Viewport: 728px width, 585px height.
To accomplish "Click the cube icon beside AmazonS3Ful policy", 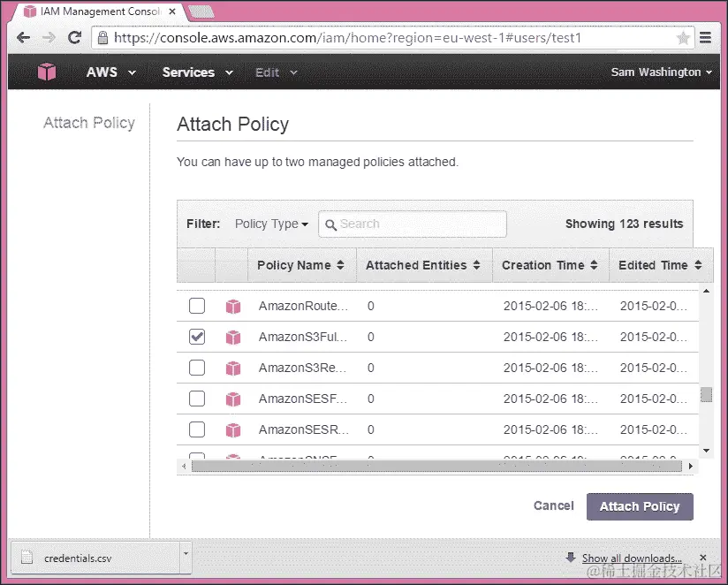I will 231,338.
